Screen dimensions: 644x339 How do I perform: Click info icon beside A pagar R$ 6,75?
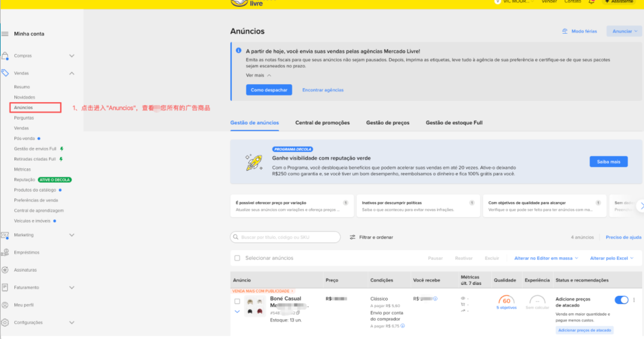[403, 326]
